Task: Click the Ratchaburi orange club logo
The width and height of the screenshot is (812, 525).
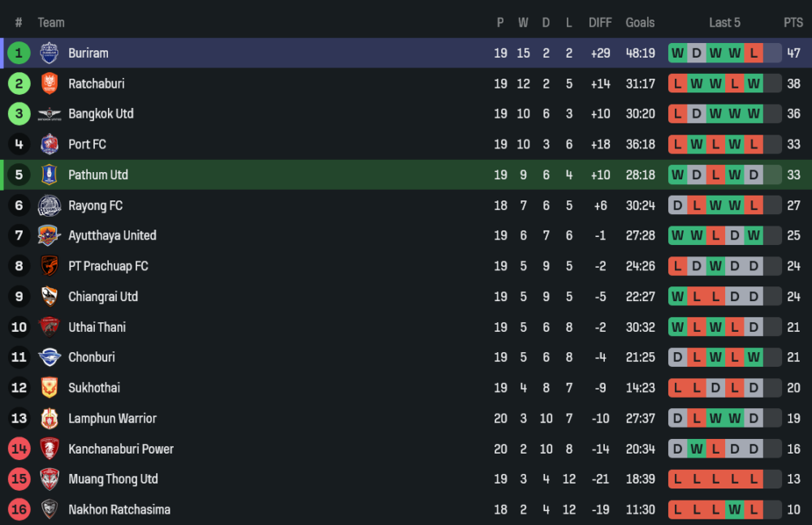Action: click(50, 84)
